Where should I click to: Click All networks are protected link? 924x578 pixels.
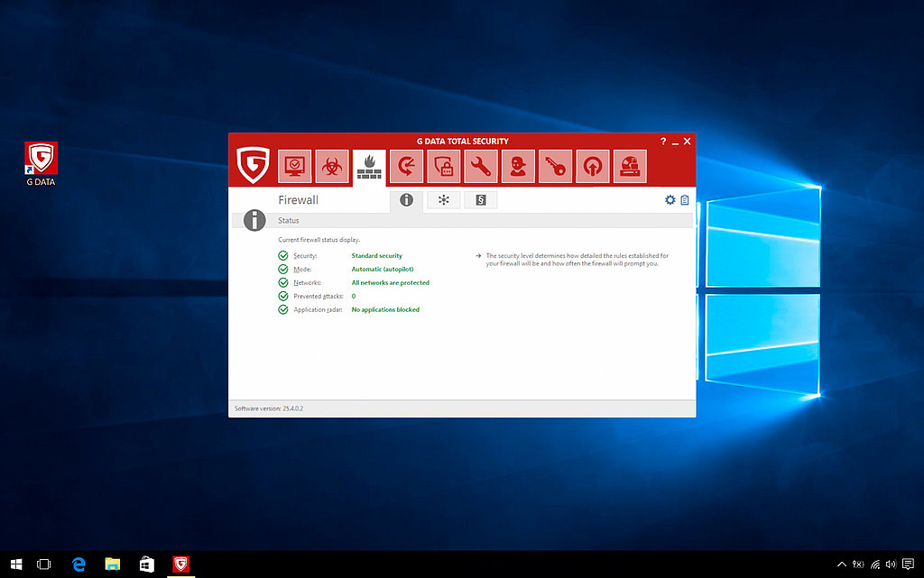click(390, 283)
